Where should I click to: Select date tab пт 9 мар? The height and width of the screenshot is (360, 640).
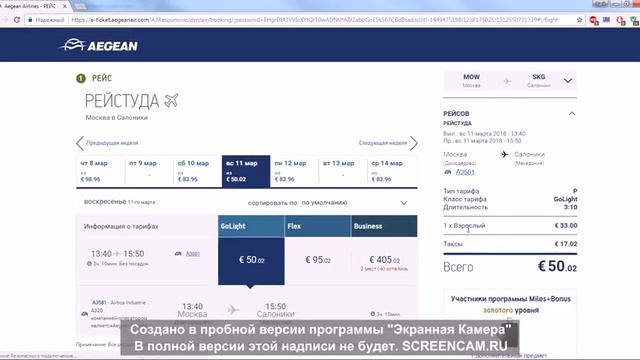coord(149,171)
